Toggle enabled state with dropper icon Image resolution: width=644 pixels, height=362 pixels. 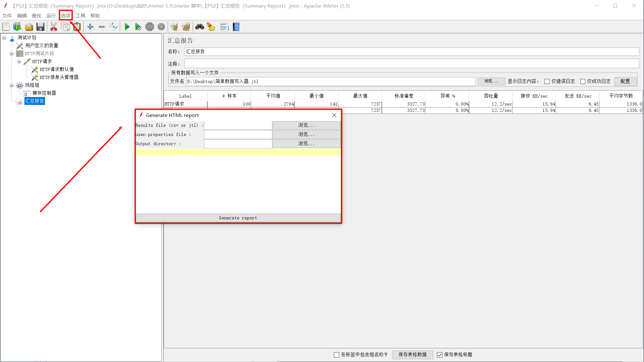tap(113, 27)
